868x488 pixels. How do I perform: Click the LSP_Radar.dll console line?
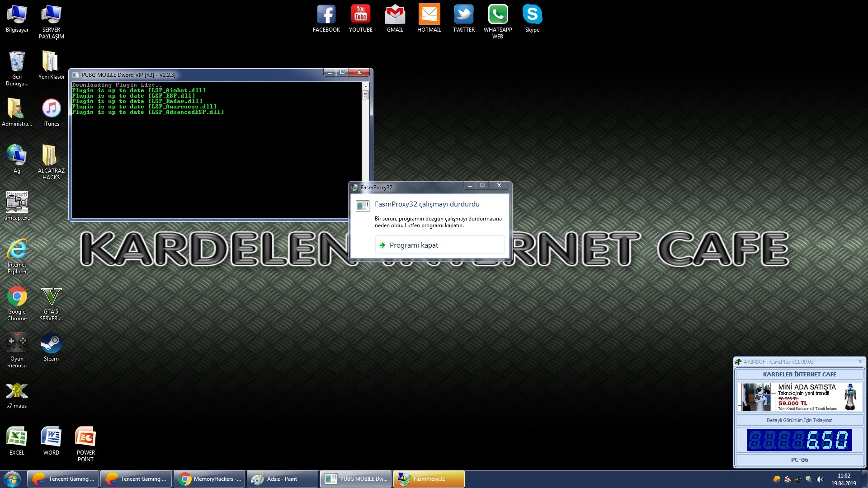coord(137,101)
